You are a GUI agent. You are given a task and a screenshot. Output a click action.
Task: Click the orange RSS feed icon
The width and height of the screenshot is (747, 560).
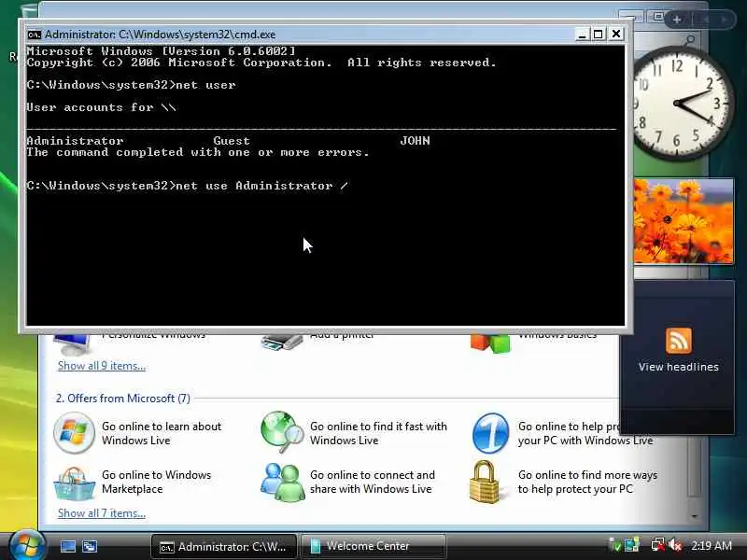679,341
